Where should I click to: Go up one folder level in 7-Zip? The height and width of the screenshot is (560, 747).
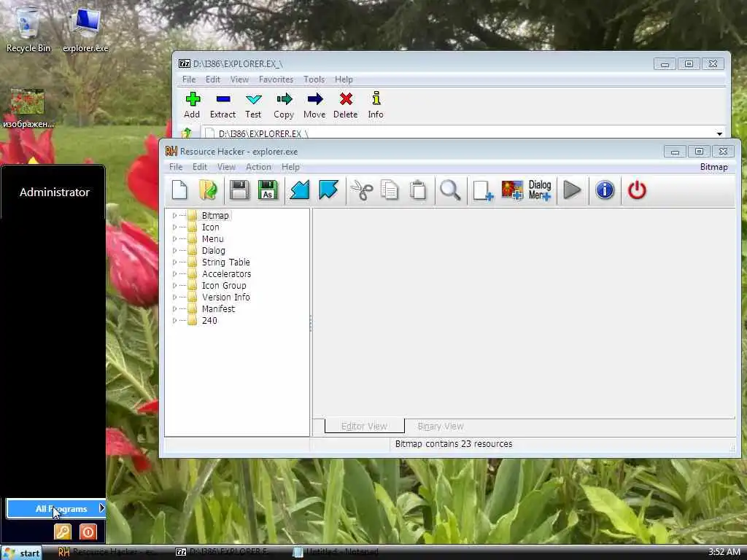pyautogui.click(x=186, y=133)
